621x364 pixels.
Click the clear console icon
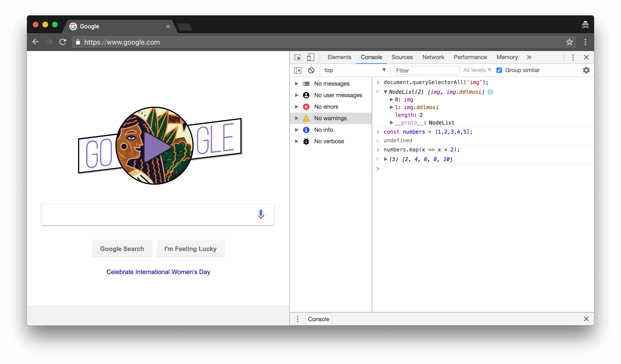[x=311, y=70]
